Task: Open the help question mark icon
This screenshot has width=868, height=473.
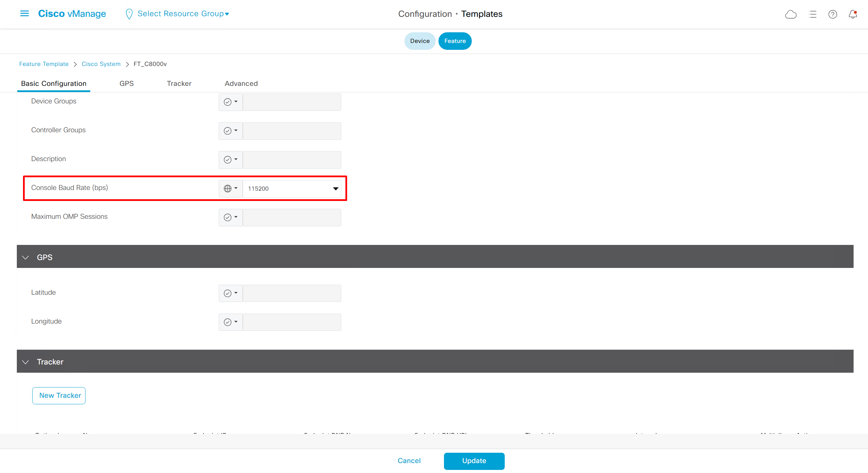Action: (833, 14)
